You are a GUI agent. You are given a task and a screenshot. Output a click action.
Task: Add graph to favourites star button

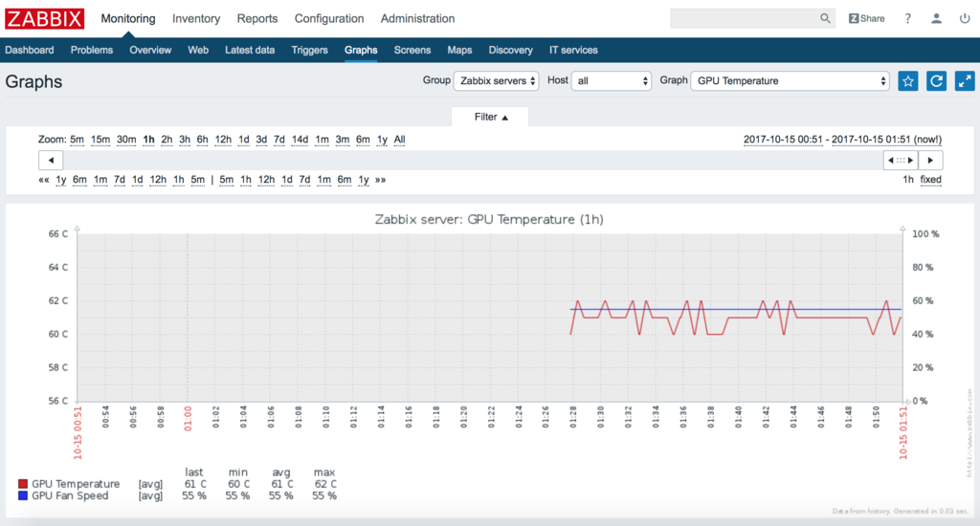coord(908,81)
